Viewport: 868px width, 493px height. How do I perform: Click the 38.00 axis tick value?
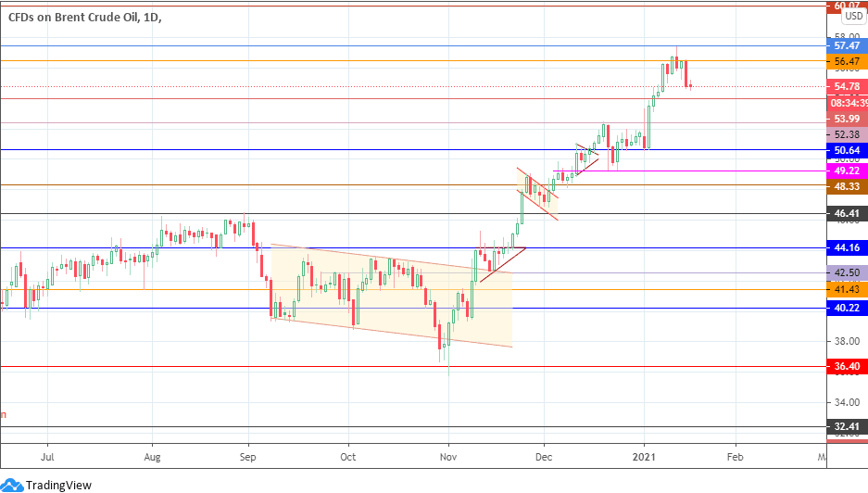(847, 341)
